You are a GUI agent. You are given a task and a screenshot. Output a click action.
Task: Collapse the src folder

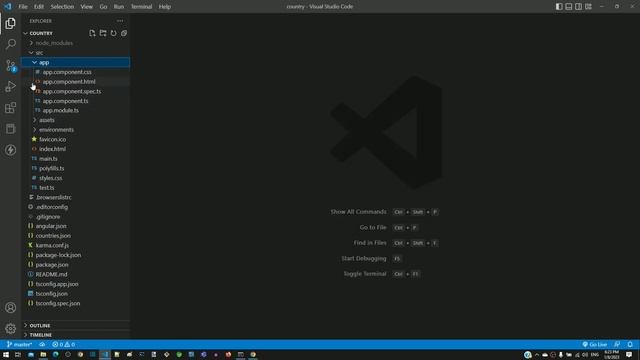(76, 53)
